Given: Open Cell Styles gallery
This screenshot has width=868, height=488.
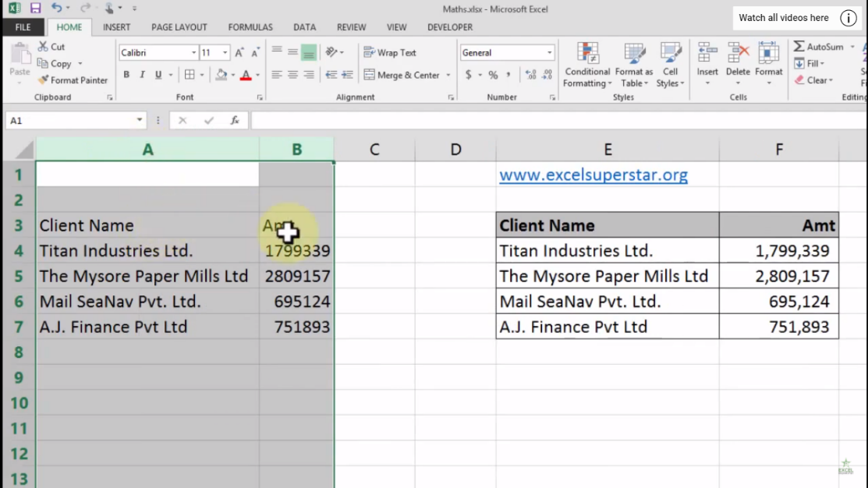Looking at the screenshot, I should (671, 65).
